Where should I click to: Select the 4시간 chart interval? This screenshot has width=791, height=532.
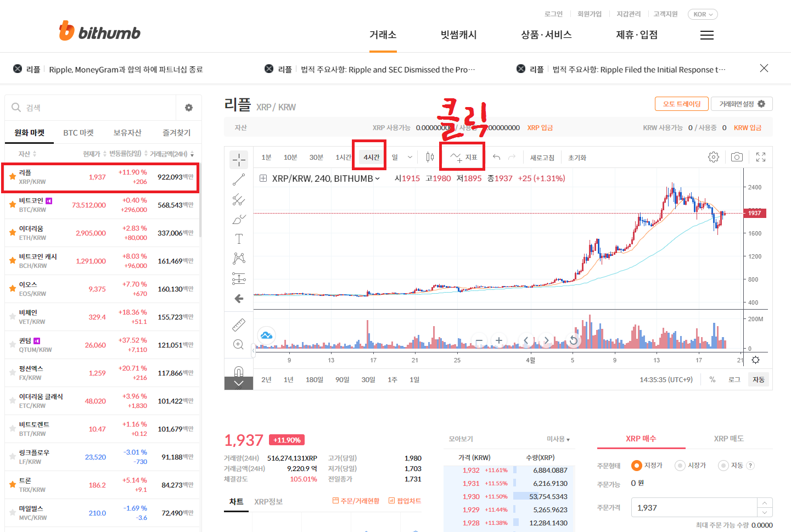371,158
